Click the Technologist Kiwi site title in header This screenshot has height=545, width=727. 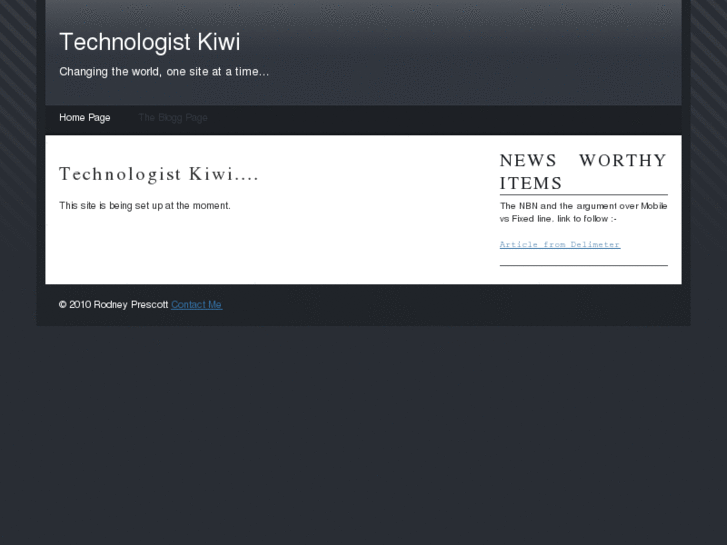pos(149,42)
